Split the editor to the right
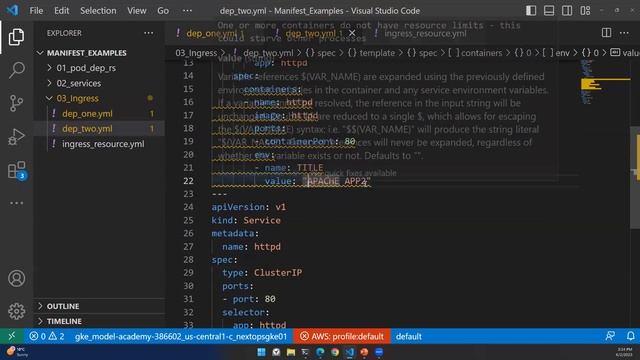 tap(606, 33)
